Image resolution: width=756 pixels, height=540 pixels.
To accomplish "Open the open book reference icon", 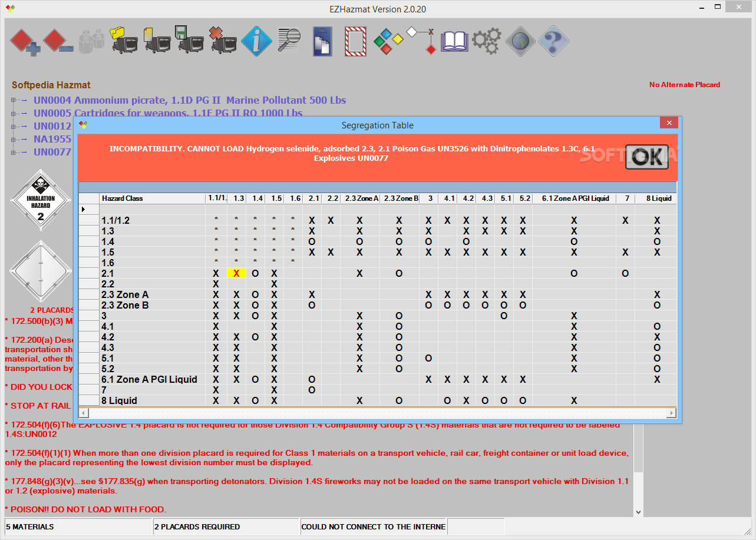I will 454,41.
